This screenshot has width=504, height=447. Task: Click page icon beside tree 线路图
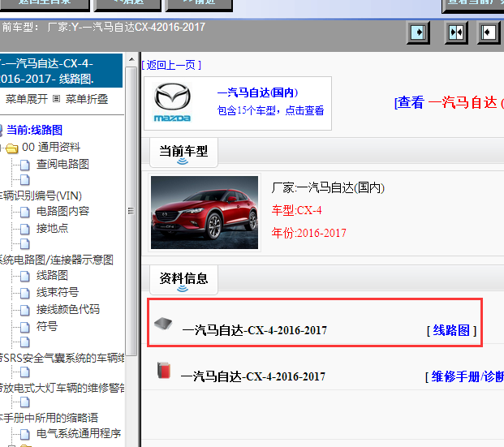point(24,276)
